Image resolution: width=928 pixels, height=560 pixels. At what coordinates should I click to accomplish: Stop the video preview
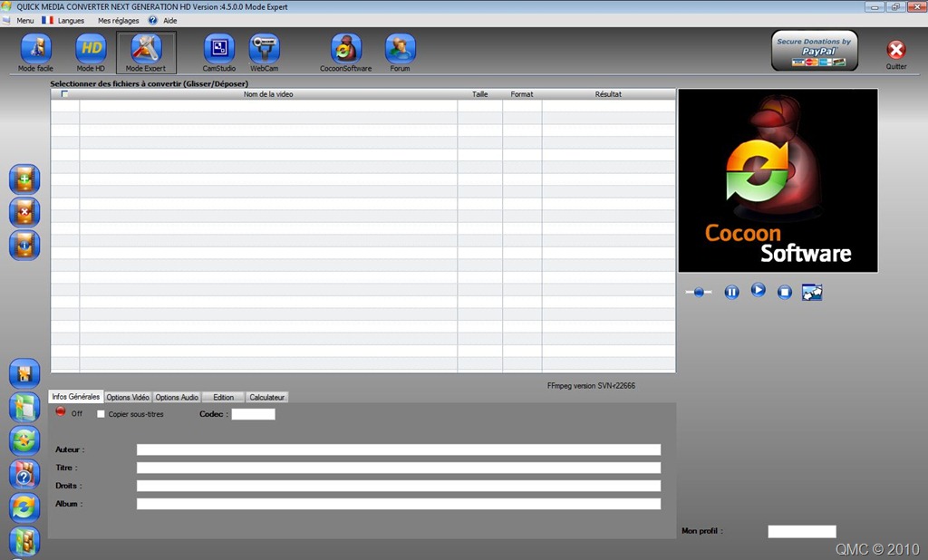(785, 292)
